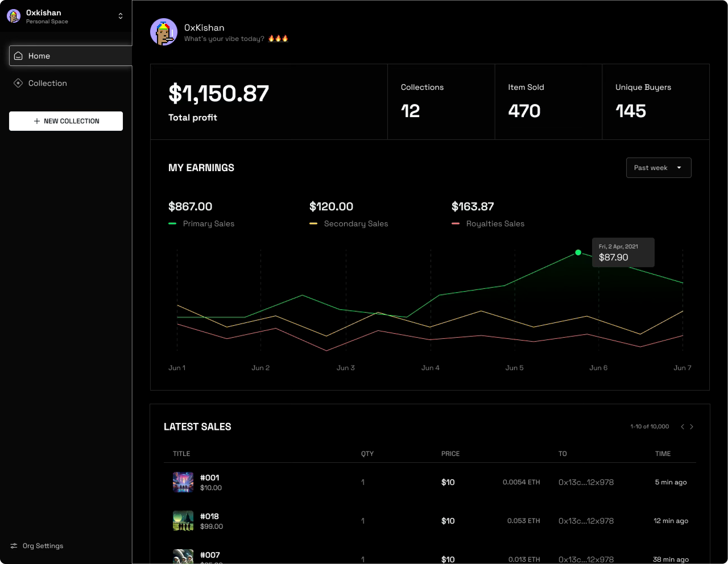Click the 0xKishan profile avatar in the header
The height and width of the screenshot is (564, 728).
164,32
